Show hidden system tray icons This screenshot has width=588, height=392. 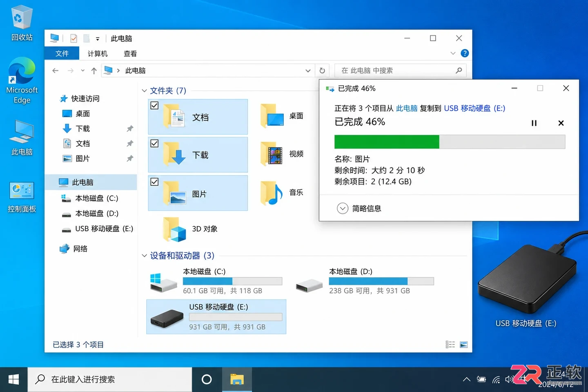(466, 380)
